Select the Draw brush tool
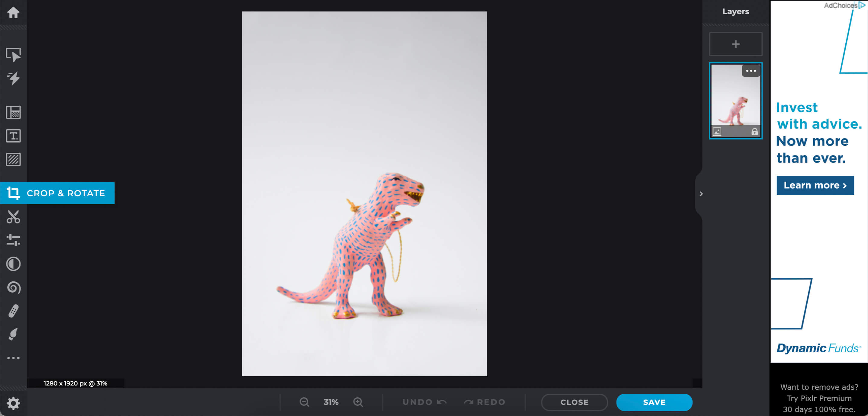868x416 pixels. click(14, 334)
